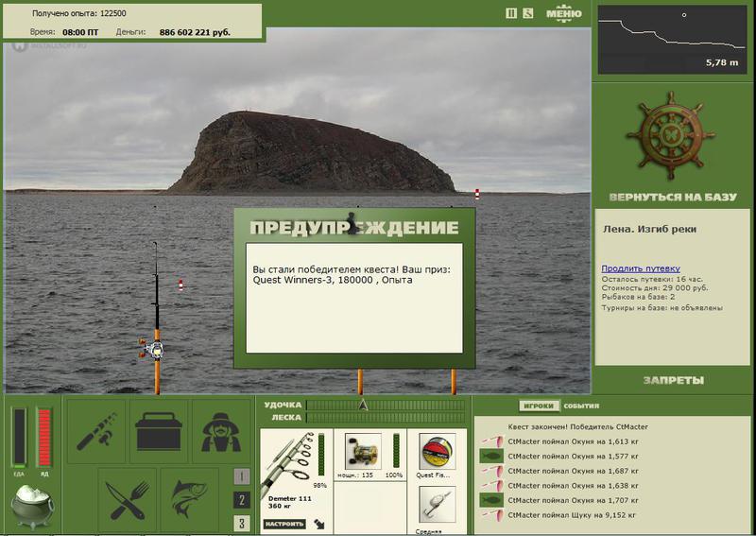
Task: Click the groundbait pot icon
Action: [32, 505]
